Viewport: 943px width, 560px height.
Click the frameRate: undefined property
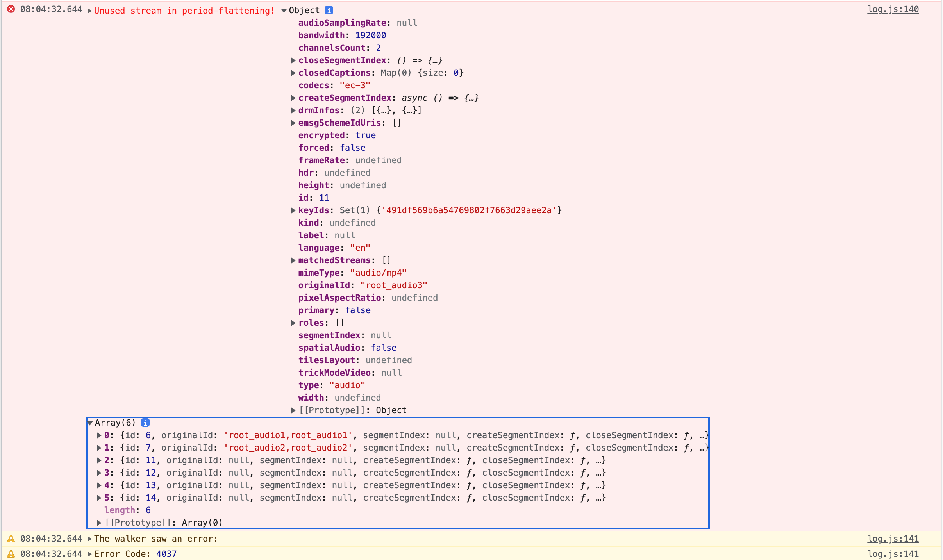pyautogui.click(x=350, y=161)
